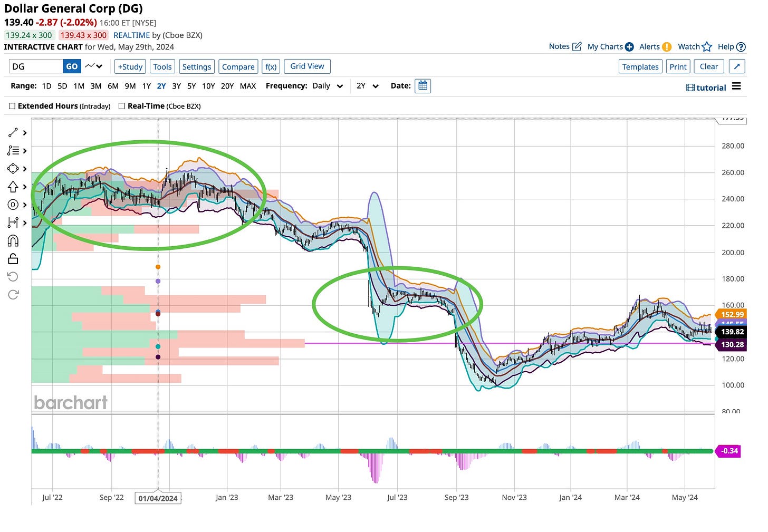
Task: Open the Frequency Daily dropdown
Action: click(x=328, y=86)
